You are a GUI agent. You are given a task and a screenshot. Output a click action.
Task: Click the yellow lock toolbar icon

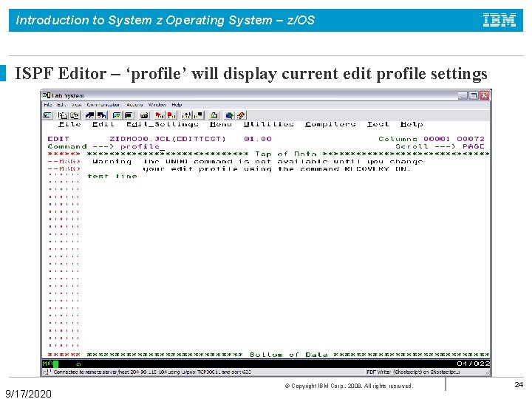pos(214,115)
